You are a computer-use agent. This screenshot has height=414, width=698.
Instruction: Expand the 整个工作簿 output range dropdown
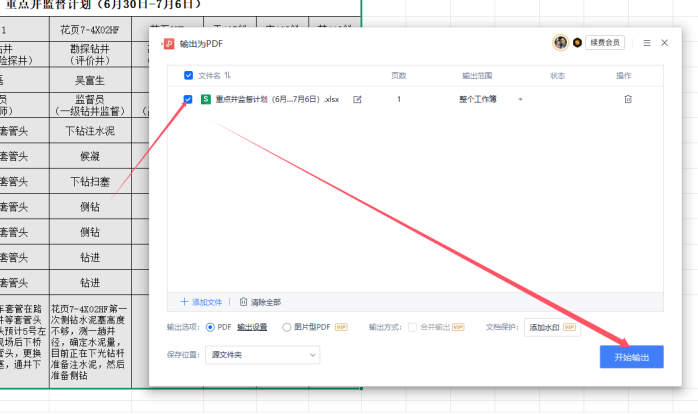point(520,99)
